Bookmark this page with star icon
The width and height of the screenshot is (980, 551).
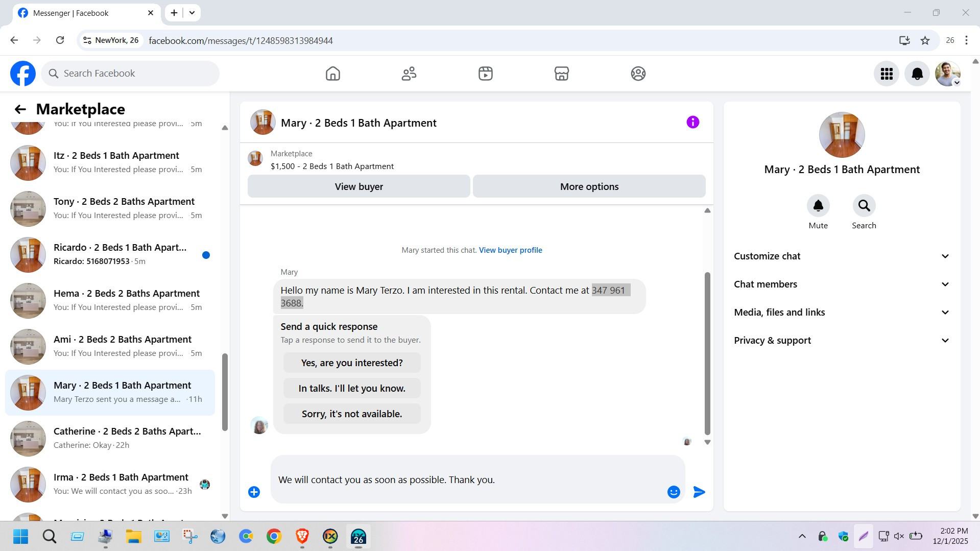[x=925, y=40]
